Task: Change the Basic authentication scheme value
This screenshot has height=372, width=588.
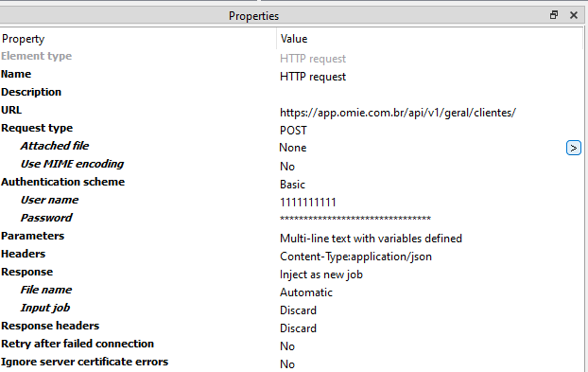Action: tap(292, 185)
